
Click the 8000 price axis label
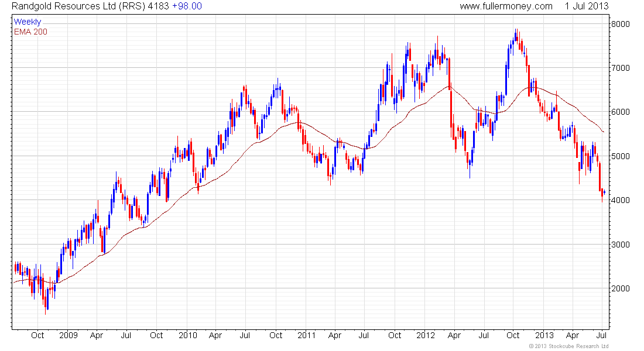pos(620,24)
